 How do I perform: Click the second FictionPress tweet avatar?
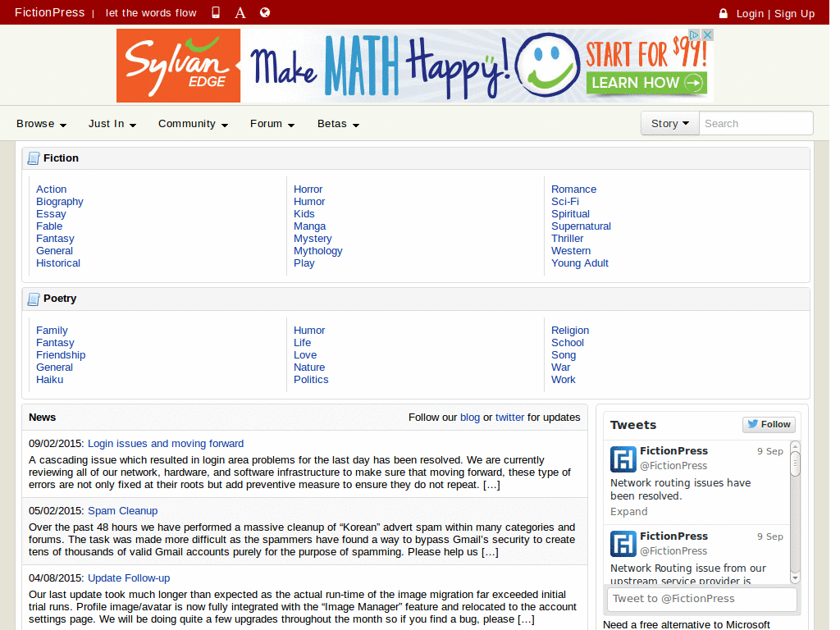[x=623, y=545]
